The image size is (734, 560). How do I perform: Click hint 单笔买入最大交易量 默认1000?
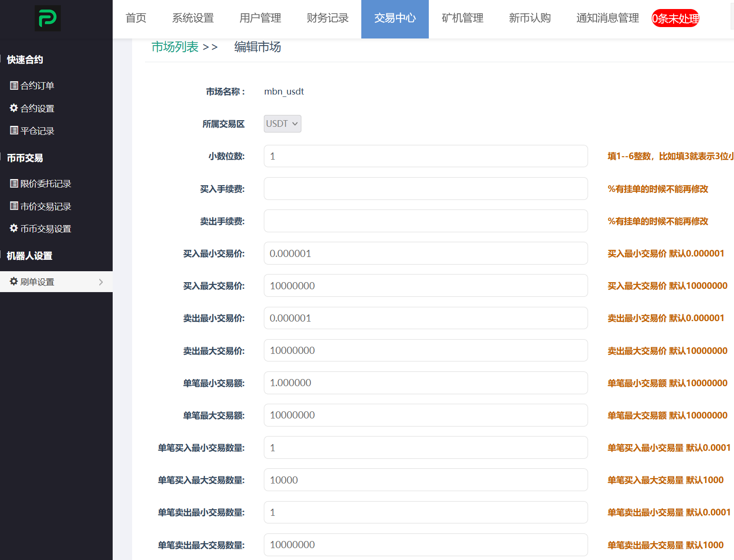click(x=666, y=480)
